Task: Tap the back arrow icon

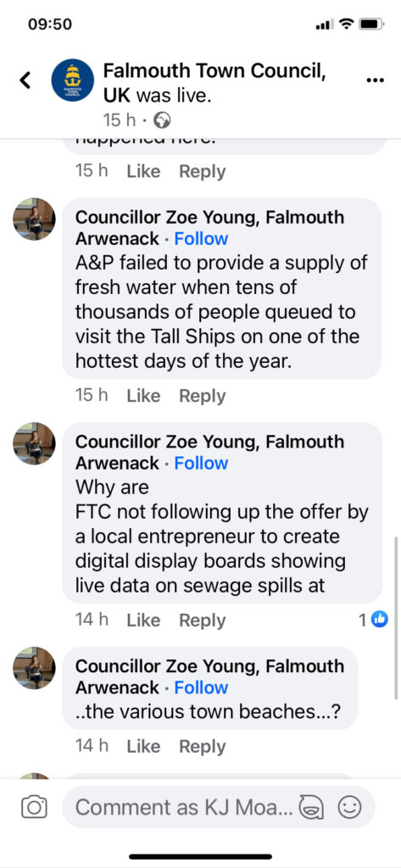Action: pyautogui.click(x=25, y=81)
